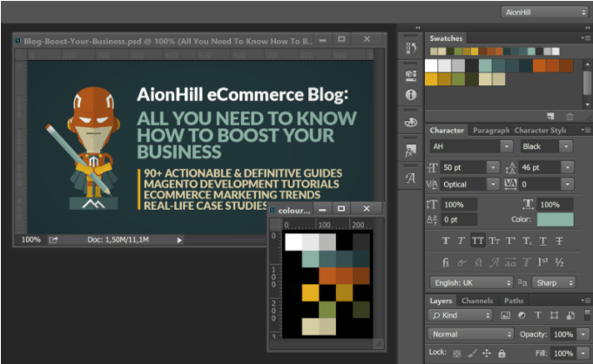Switch to the Paragraph tab

pos(491,130)
